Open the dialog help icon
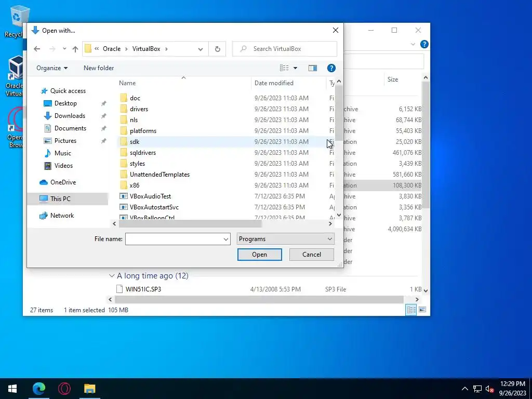The image size is (532, 399). point(331,68)
